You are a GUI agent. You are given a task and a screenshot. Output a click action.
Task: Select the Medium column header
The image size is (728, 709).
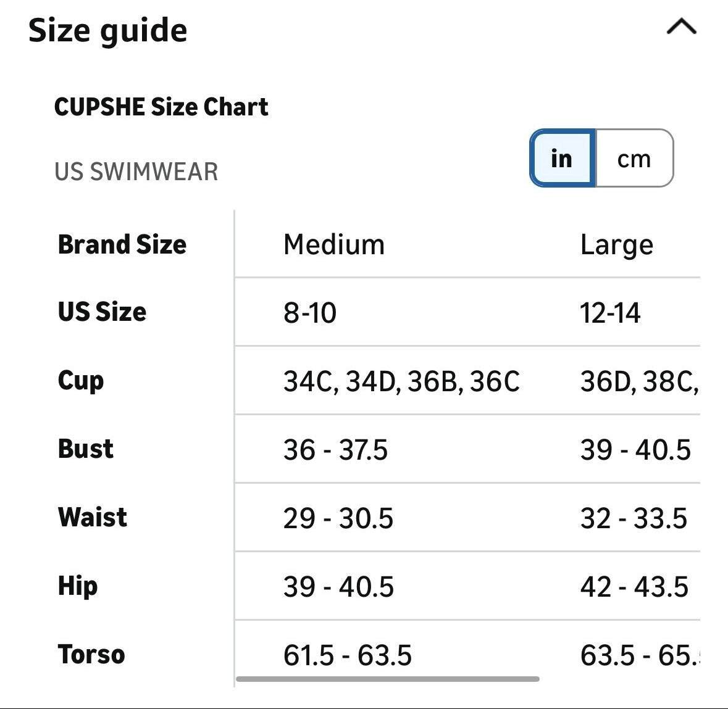click(333, 244)
